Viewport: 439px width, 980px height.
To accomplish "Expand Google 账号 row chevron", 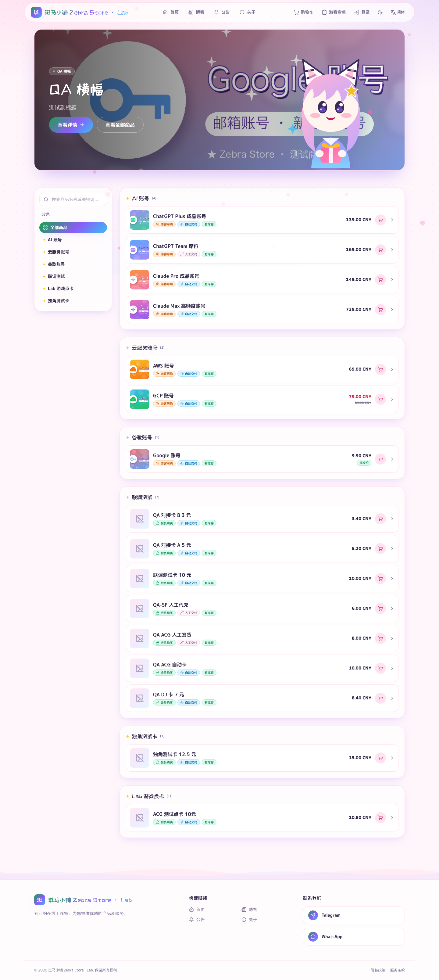I will tap(392, 459).
